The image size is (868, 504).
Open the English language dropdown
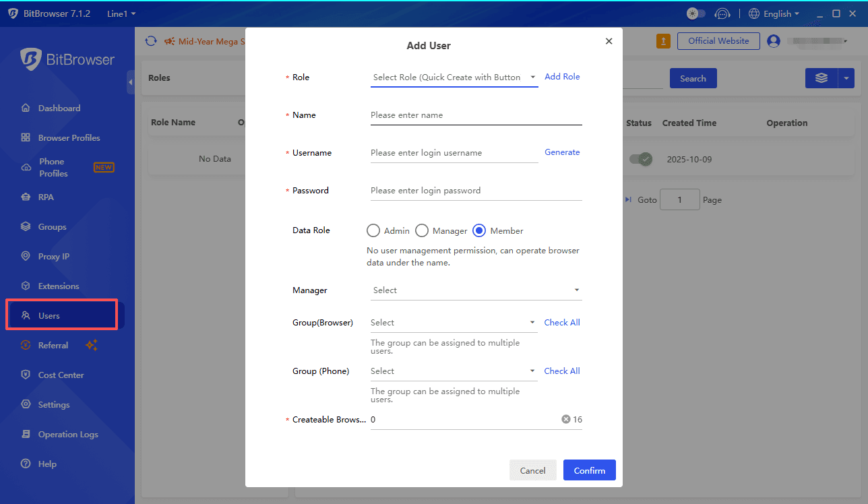(774, 13)
